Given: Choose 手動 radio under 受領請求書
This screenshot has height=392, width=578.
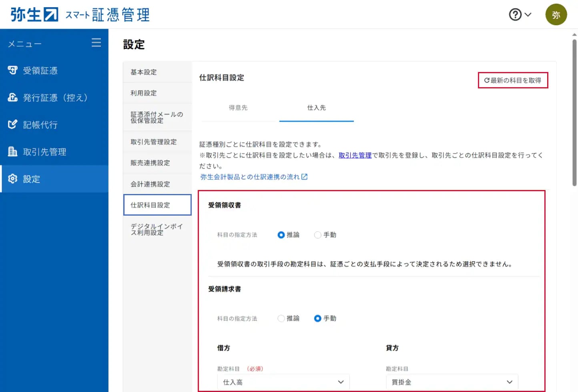Looking at the screenshot, I should pos(318,318).
